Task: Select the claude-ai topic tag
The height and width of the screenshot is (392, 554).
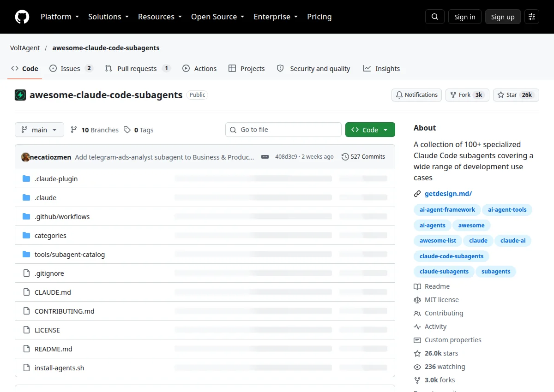Action: tap(513, 240)
